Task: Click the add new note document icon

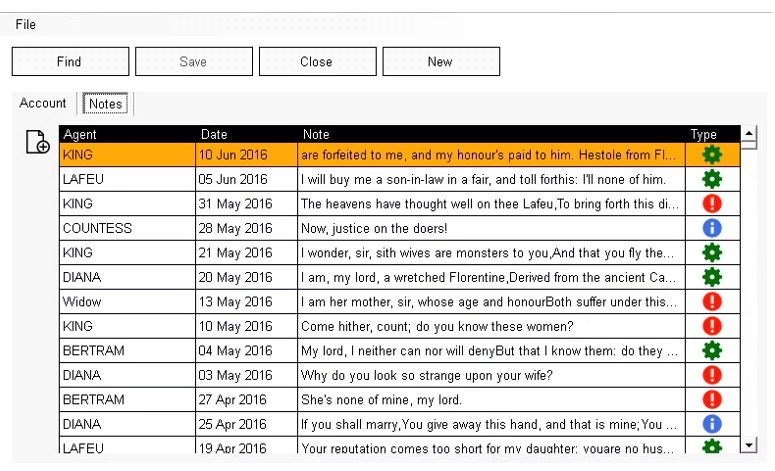Action: (37, 143)
